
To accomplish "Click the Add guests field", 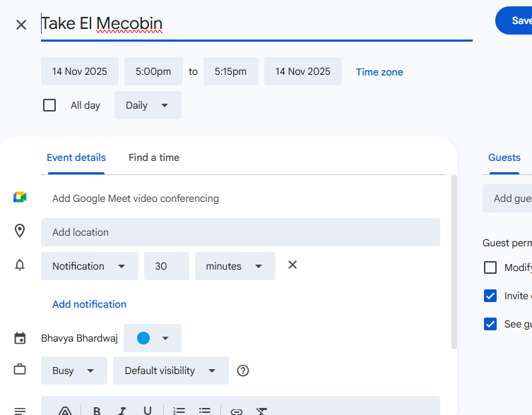I will pyautogui.click(x=507, y=198).
